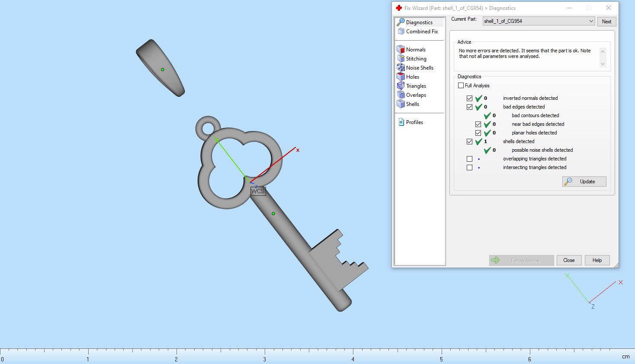Click the Follow Advice button
Viewport: 635px width, 364px height.
522,260
